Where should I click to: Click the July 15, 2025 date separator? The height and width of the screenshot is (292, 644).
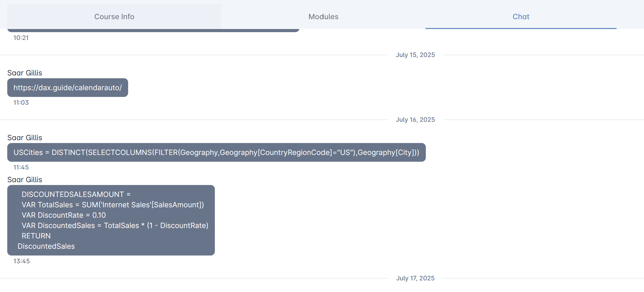tap(415, 55)
